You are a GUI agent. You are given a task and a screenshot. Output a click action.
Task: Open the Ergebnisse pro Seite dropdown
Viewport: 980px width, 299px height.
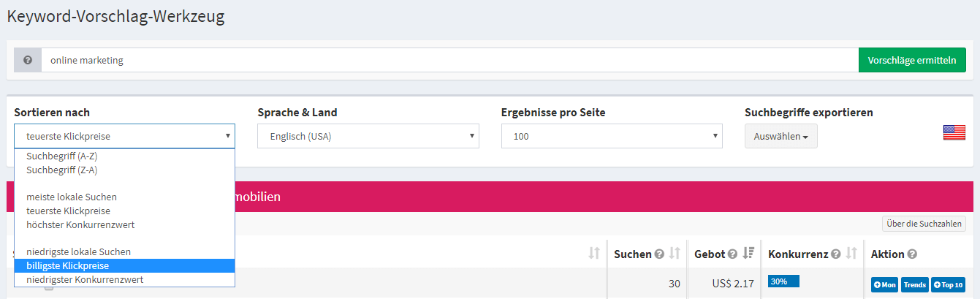[x=612, y=136]
